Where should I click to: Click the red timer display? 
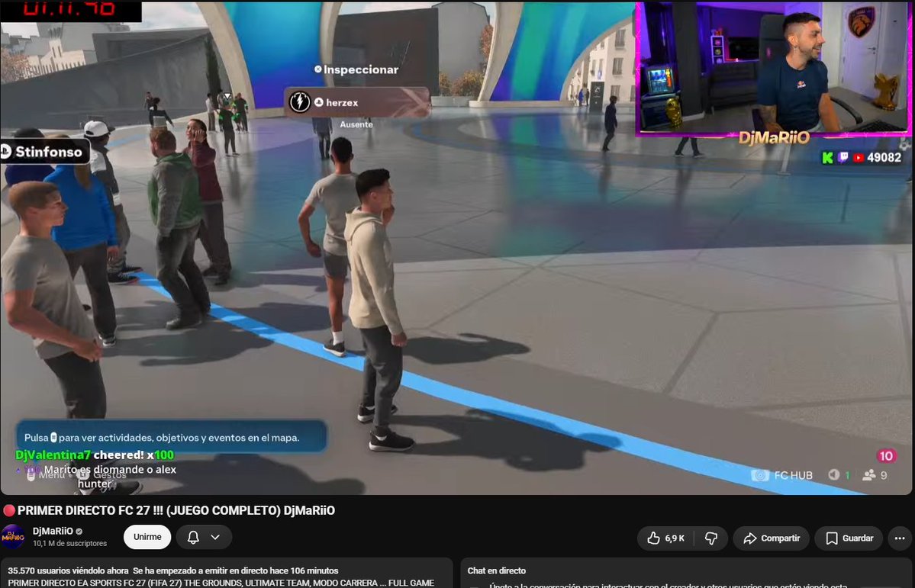[x=71, y=11]
